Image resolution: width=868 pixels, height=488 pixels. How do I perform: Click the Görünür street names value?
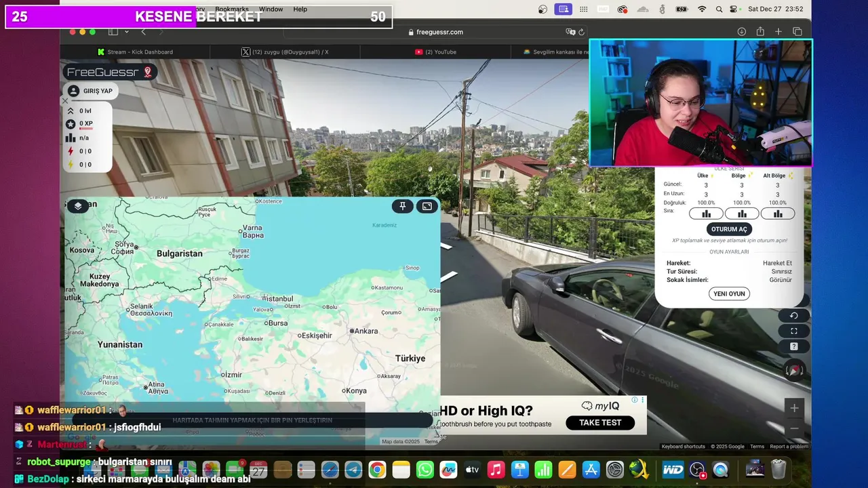pos(781,280)
